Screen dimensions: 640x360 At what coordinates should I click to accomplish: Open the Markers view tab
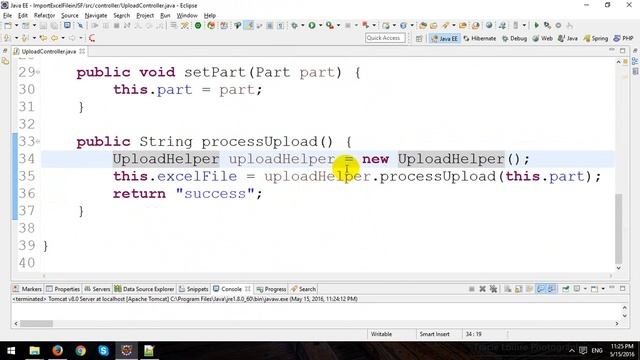point(27,289)
